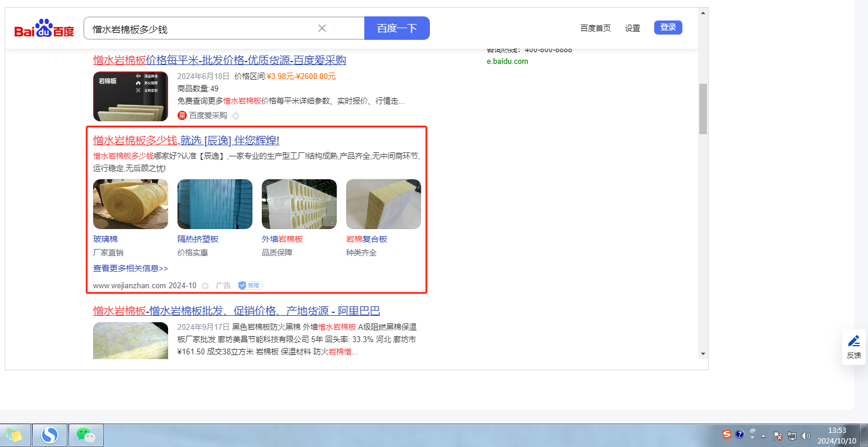Show hidden tray icons arrow
Viewport: 868px width, 447px height.
(x=764, y=436)
